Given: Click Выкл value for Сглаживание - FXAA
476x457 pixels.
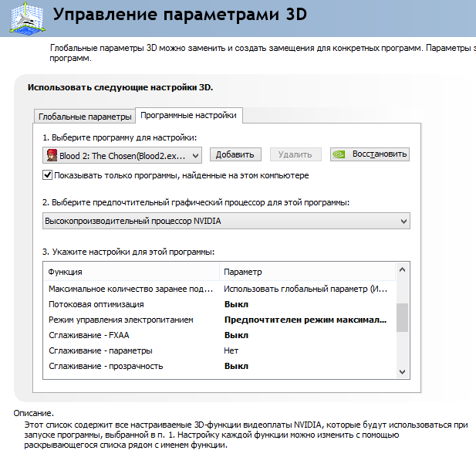Looking at the screenshot, I should [x=236, y=335].
